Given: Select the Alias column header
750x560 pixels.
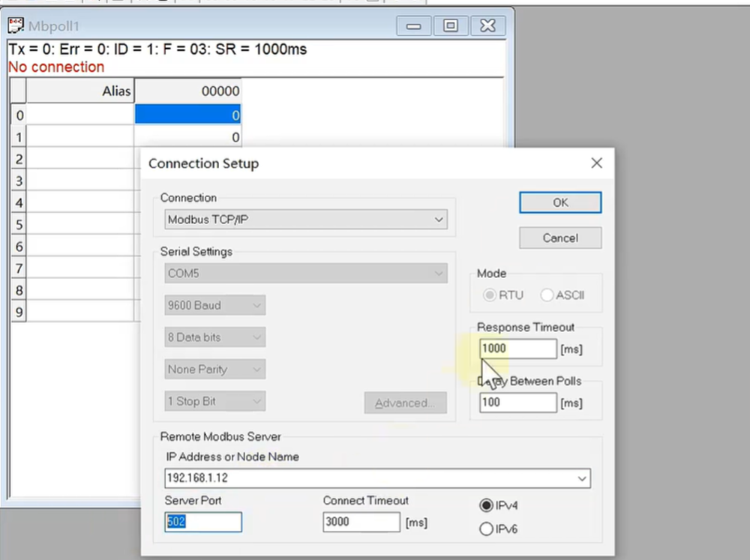Looking at the screenshot, I should click(80, 91).
